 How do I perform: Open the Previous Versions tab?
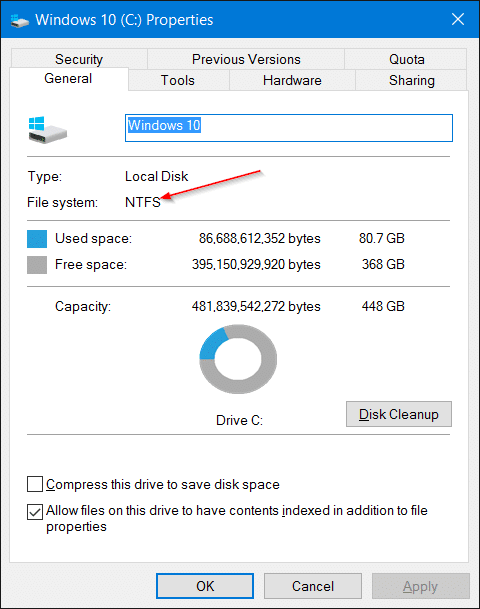tap(246, 59)
